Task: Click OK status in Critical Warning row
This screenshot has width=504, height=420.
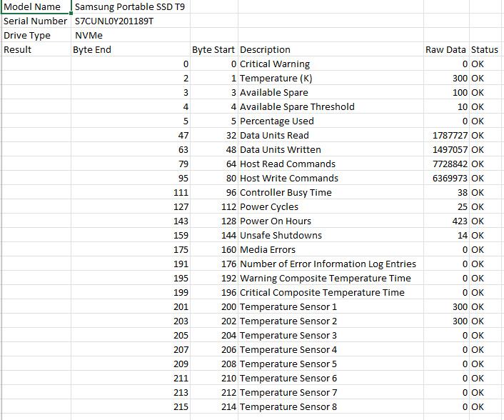Action: pos(486,64)
